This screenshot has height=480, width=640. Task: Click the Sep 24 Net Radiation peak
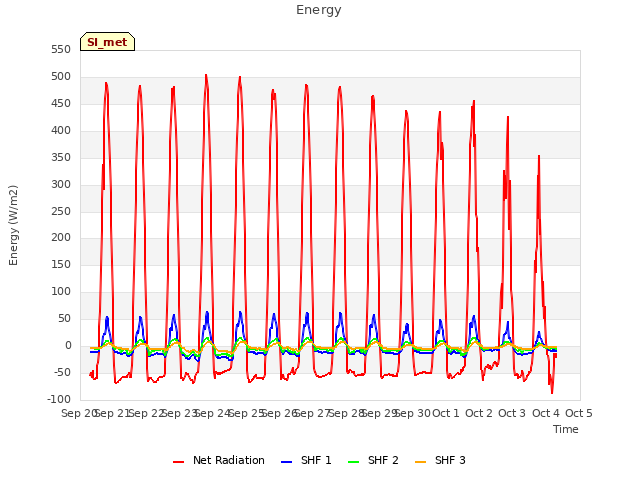click(206, 75)
